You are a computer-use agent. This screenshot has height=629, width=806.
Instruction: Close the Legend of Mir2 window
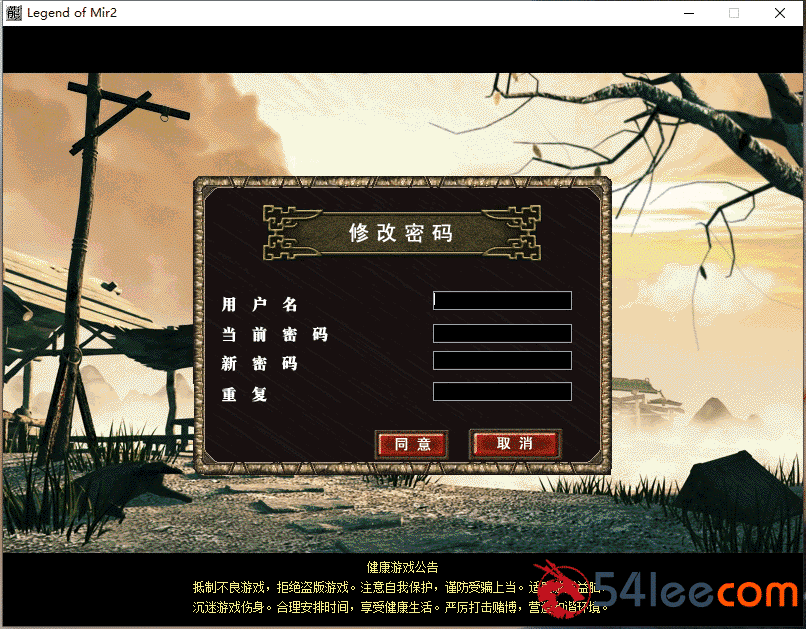point(780,14)
